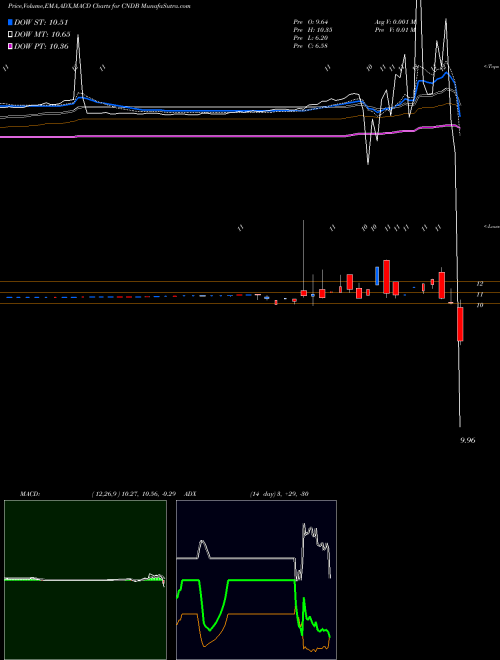
Task: Click the 'Pre V: 0.01 M' volume text
Action: 396,30
